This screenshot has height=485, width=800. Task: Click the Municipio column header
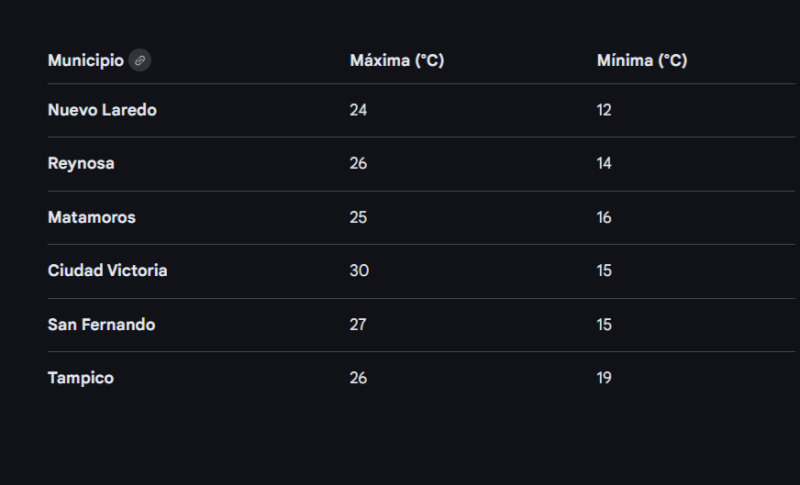[86, 61]
